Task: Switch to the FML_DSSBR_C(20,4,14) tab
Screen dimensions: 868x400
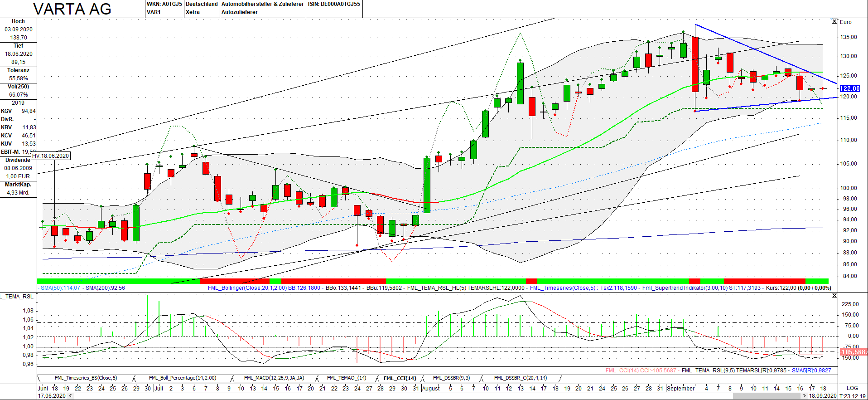Action: click(521, 378)
